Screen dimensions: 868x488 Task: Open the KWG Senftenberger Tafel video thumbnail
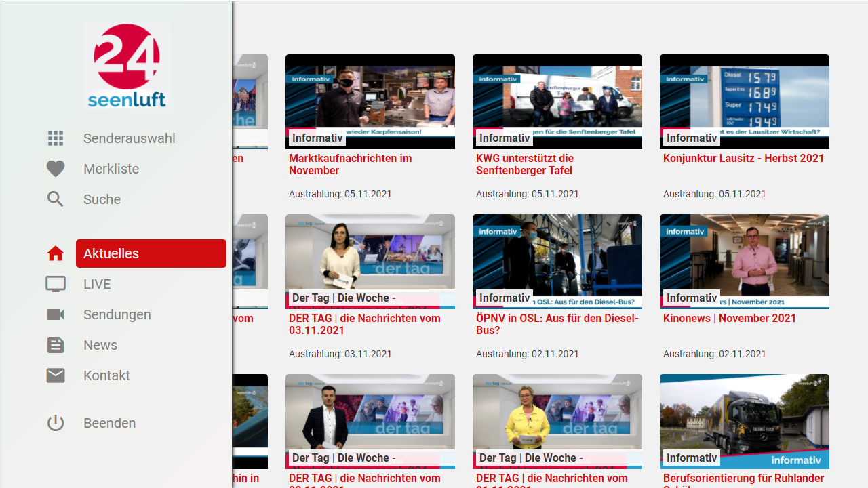tap(557, 102)
